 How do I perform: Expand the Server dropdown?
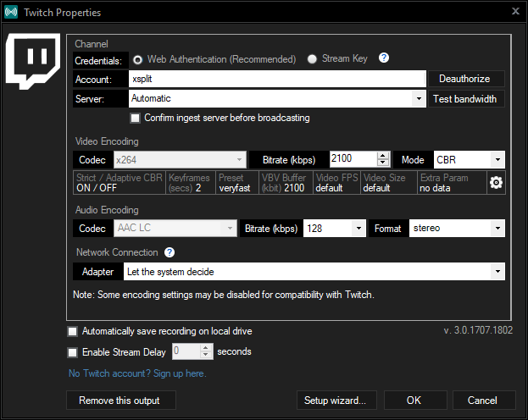coord(419,98)
